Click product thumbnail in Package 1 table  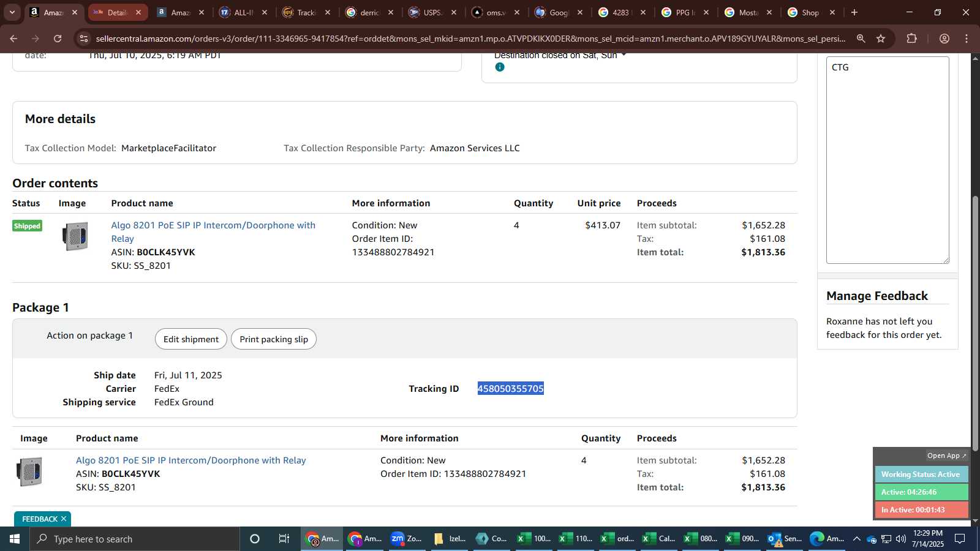tap(29, 472)
